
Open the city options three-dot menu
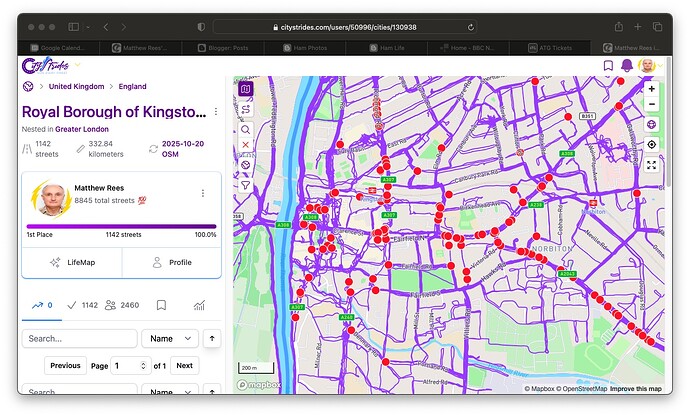coord(216,112)
